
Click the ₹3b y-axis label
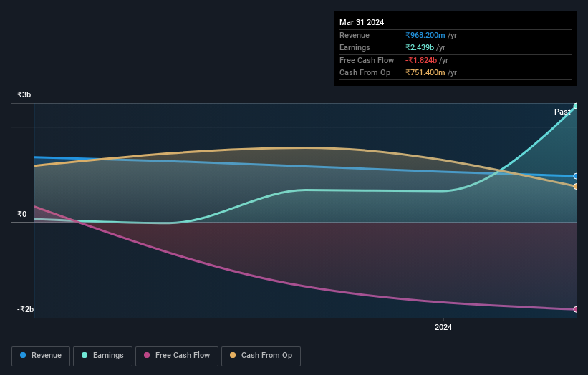[24, 94]
